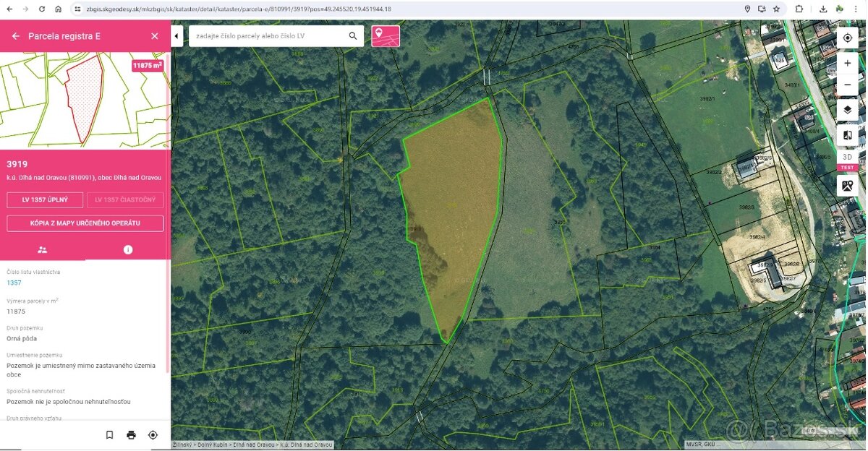
Task: Center map on my location
Action: [847, 38]
